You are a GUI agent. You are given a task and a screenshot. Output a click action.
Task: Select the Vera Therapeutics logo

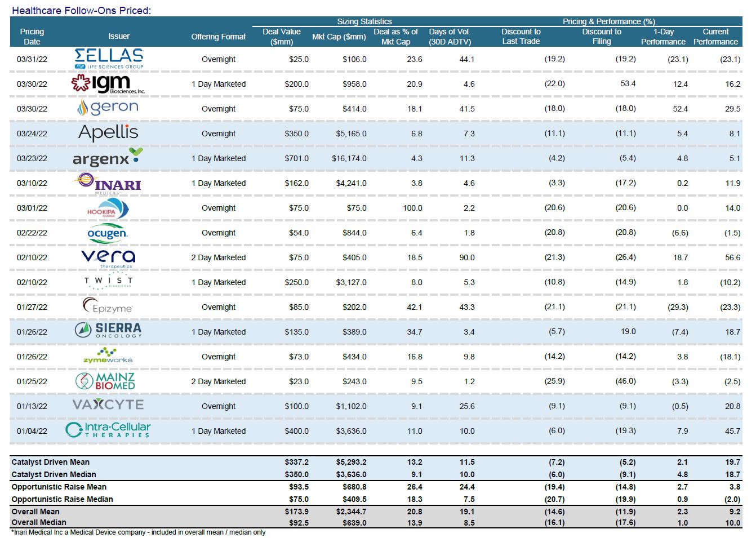tap(108, 257)
